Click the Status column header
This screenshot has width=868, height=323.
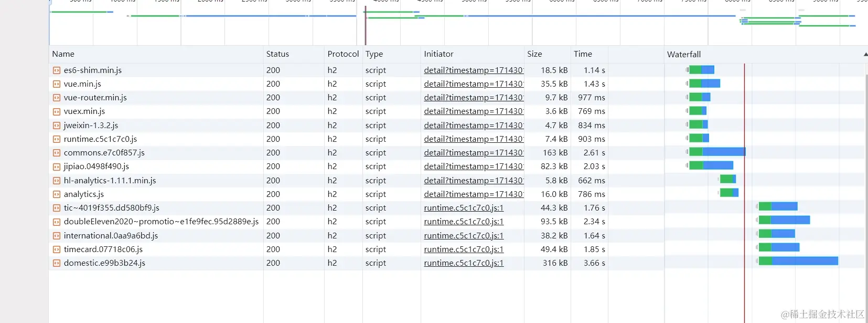[x=277, y=54]
